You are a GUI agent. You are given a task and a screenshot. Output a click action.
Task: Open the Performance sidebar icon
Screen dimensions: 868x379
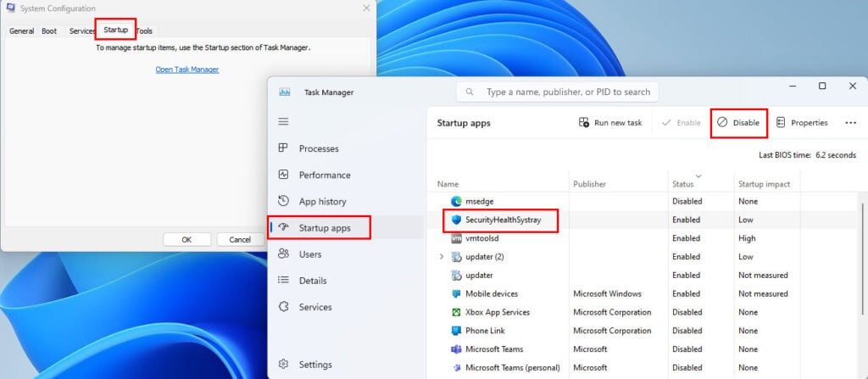(283, 175)
